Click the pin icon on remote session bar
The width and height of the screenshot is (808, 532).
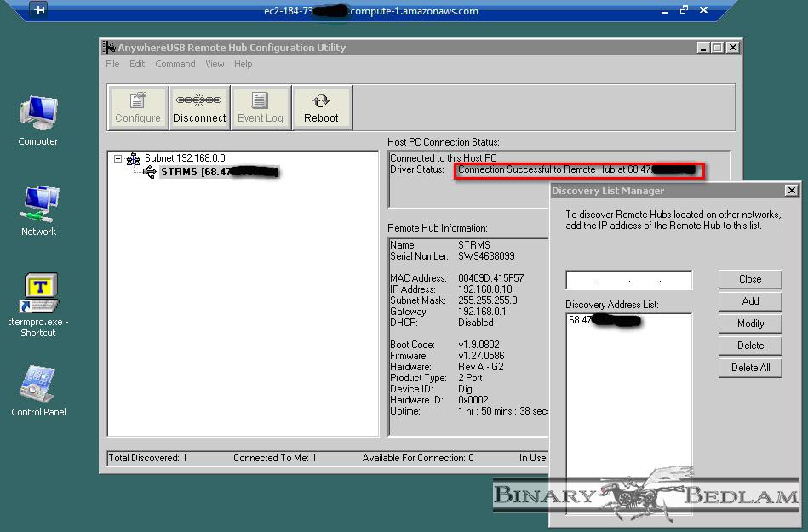click(x=39, y=9)
